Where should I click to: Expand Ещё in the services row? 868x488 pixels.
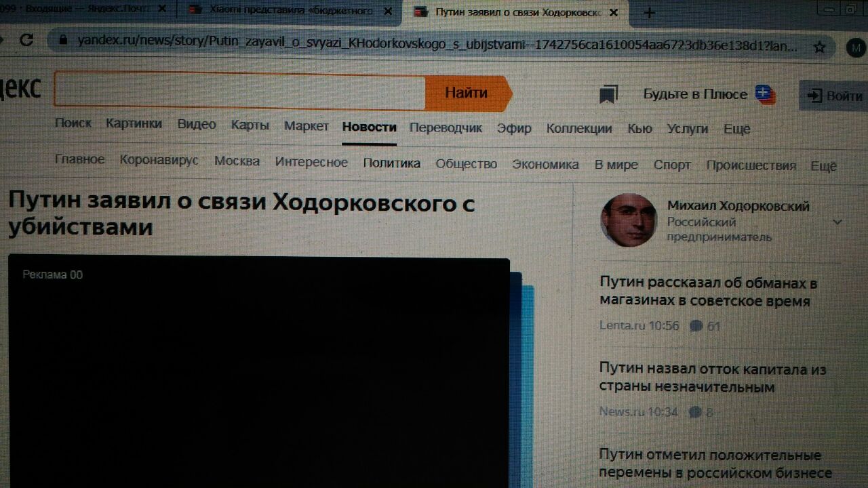[x=737, y=129]
